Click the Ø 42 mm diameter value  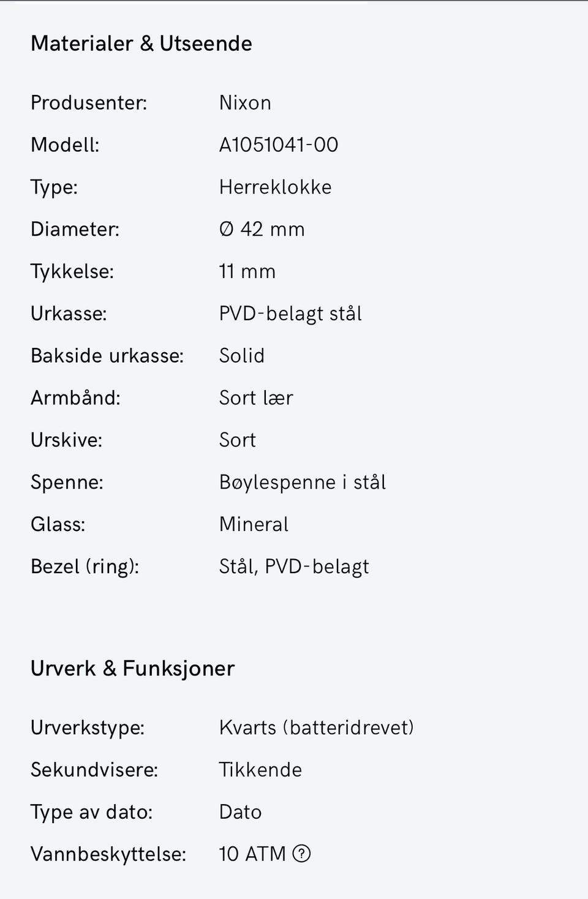tap(262, 230)
